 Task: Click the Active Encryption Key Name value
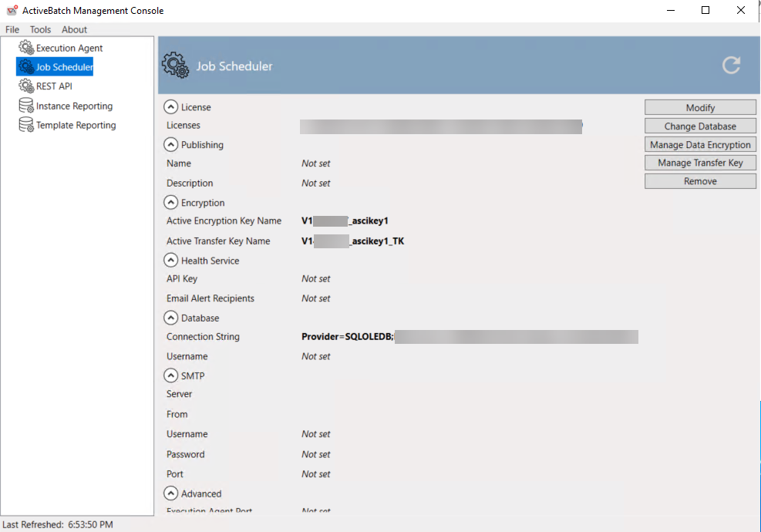click(x=345, y=221)
